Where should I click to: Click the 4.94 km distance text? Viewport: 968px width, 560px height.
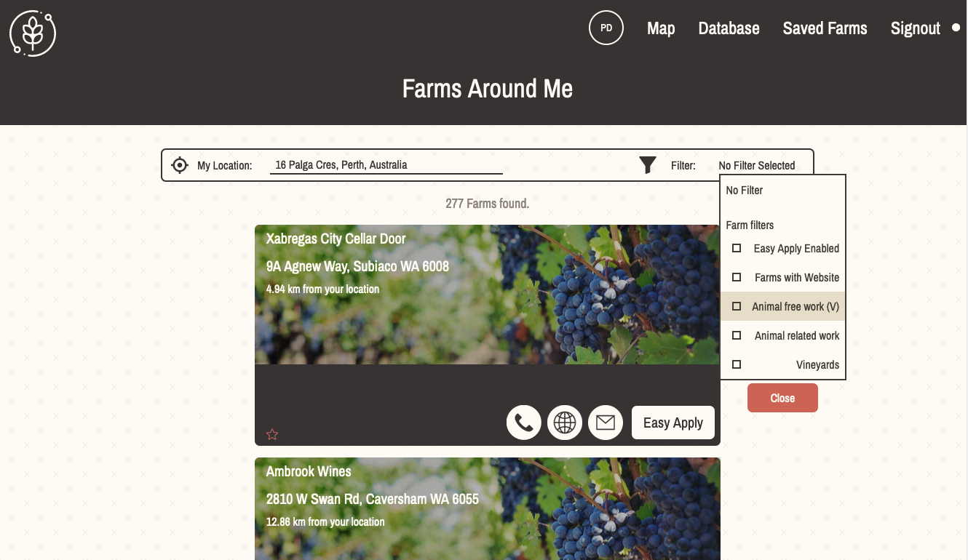[322, 289]
